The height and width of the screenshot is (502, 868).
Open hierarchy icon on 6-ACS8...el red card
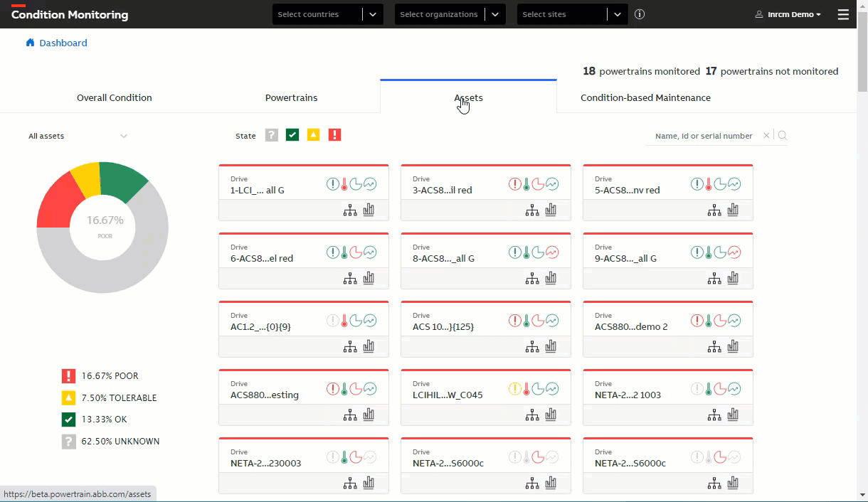(x=350, y=279)
